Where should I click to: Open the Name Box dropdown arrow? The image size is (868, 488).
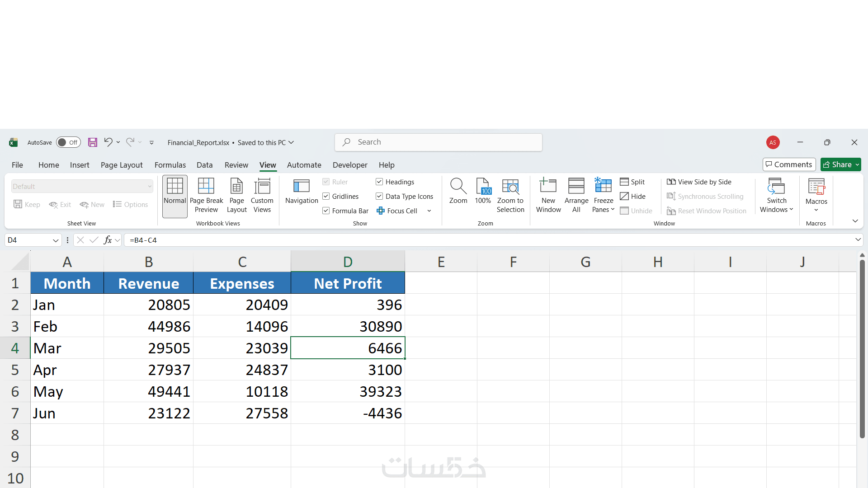tap(56, 240)
